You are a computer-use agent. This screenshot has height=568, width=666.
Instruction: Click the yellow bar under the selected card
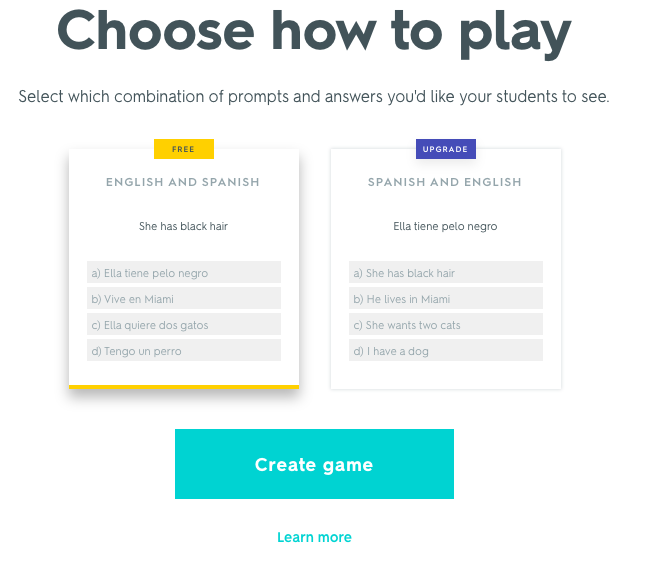click(x=184, y=387)
